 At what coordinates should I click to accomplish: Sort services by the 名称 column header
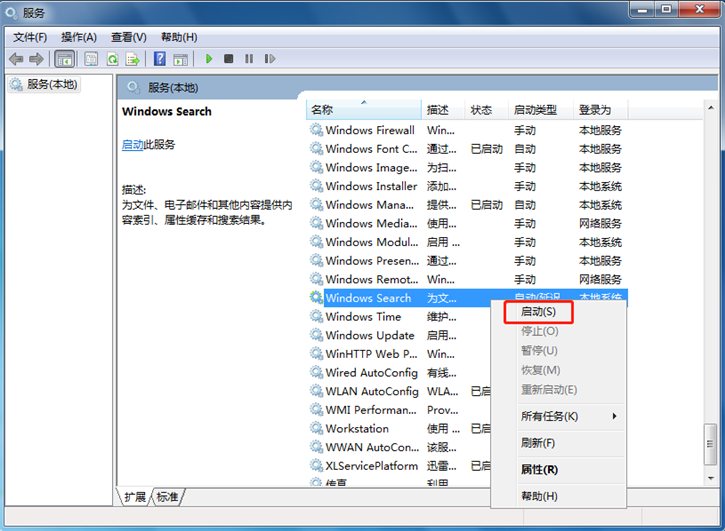322,110
